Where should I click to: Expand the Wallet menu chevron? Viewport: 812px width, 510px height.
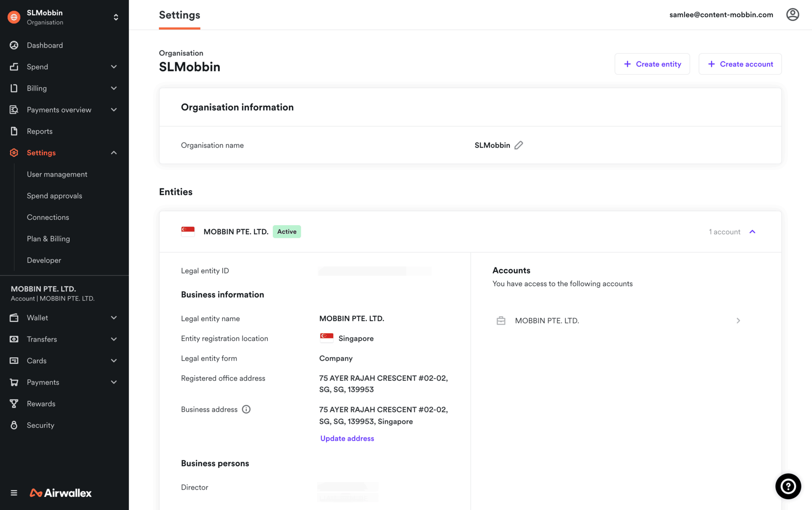pos(114,318)
